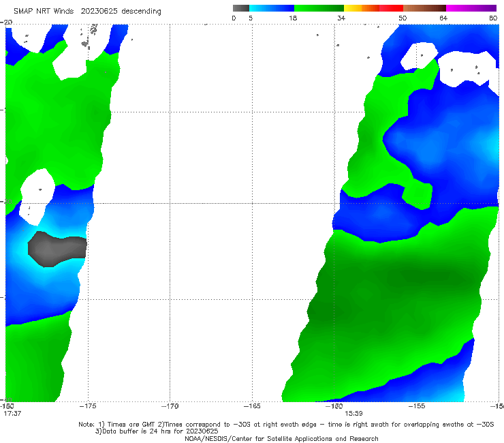The width and height of the screenshot is (504, 443).
Task: Click the '5' color bar scale label
Action: [251, 18]
